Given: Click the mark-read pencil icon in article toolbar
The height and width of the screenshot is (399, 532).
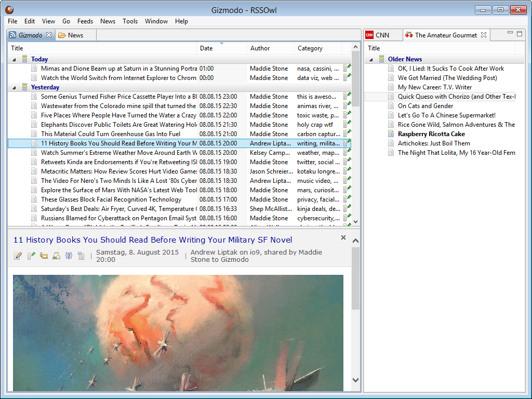Looking at the screenshot, I should pos(18,255).
